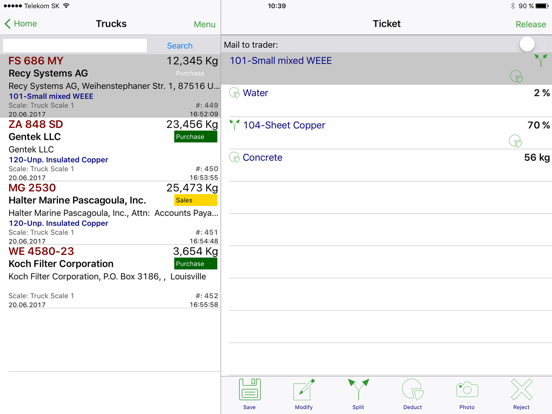Tap weight 3,654 Kg
Viewport: 552px width, 414px height.
point(195,251)
